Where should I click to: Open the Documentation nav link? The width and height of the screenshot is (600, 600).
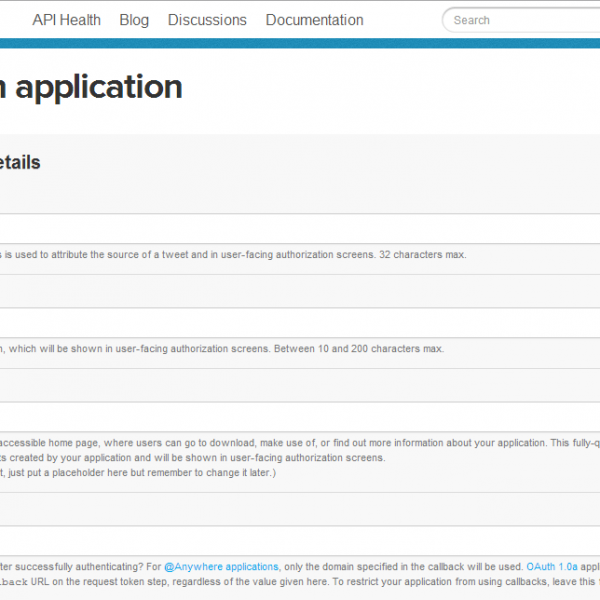point(314,20)
